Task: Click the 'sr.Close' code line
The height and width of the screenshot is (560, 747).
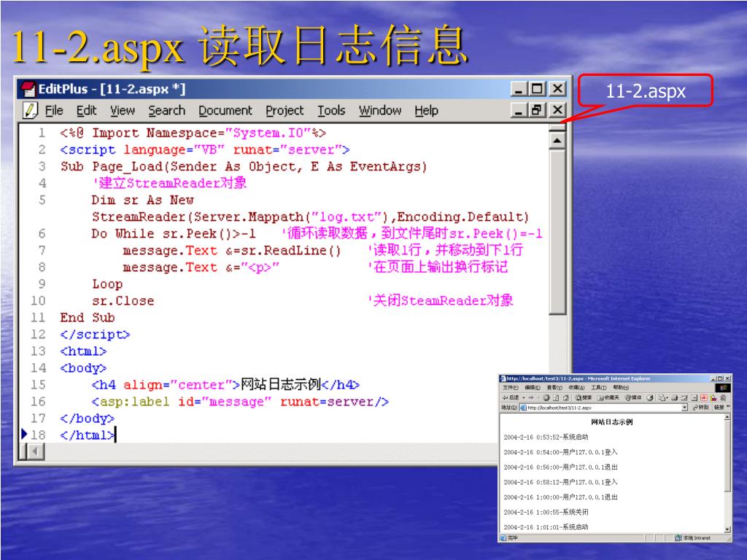Action: 123,301
